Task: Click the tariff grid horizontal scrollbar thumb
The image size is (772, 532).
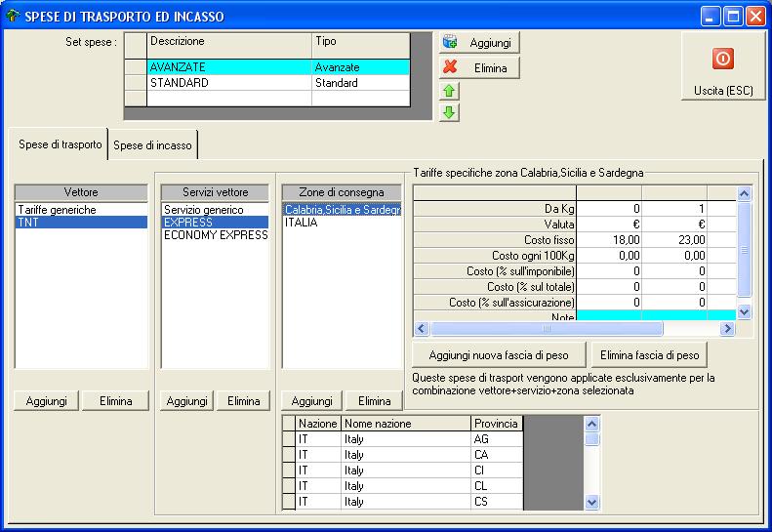Action: (547, 329)
